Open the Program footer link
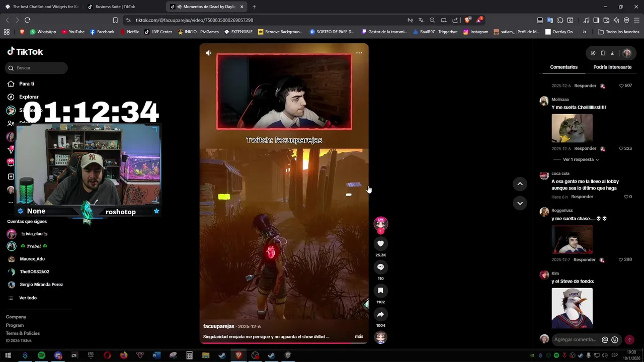 pyautogui.click(x=15, y=325)
